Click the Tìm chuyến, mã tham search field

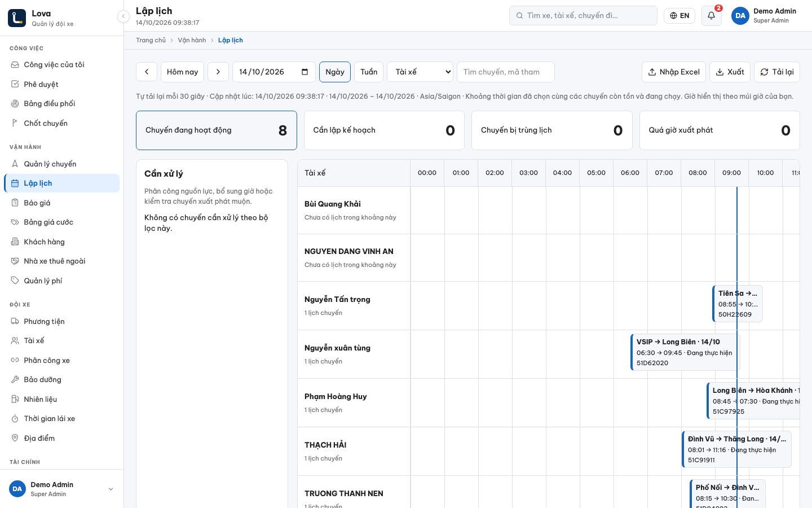[506, 72]
